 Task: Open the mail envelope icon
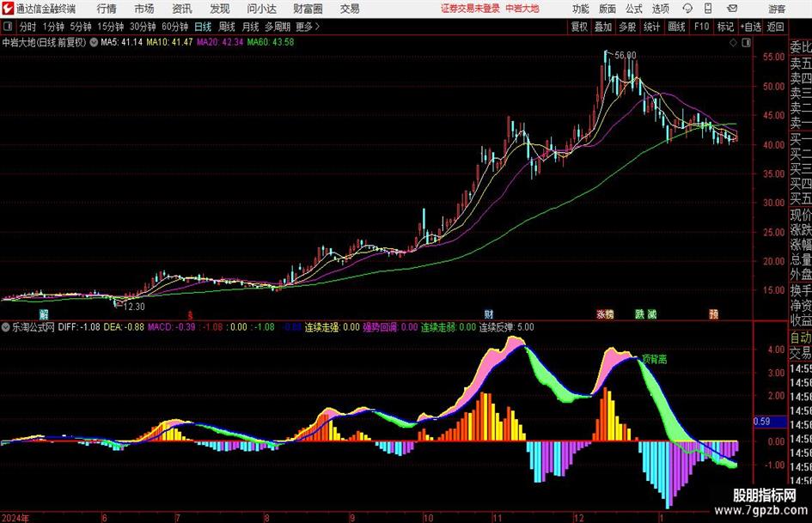point(732,9)
